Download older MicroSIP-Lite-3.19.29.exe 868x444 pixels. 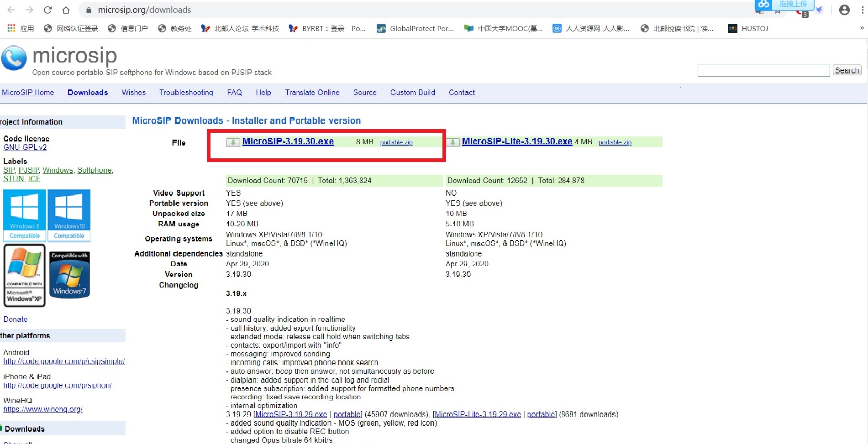[x=478, y=414]
